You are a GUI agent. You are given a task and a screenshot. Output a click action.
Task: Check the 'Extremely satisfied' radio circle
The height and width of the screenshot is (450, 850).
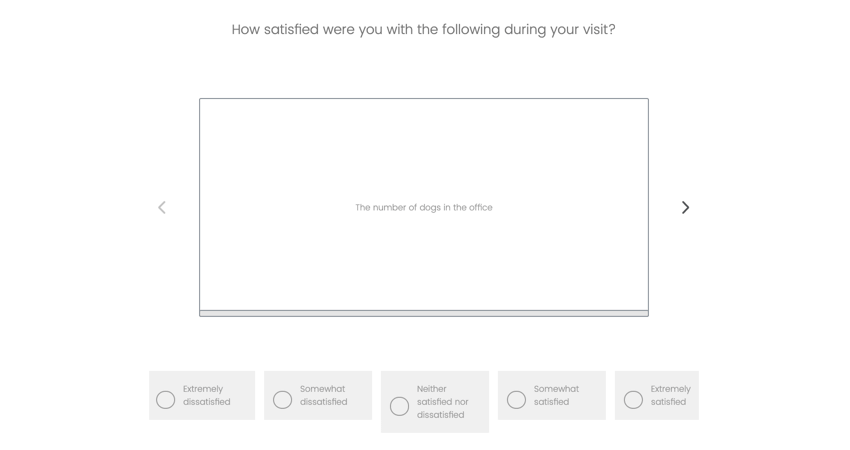(x=633, y=400)
